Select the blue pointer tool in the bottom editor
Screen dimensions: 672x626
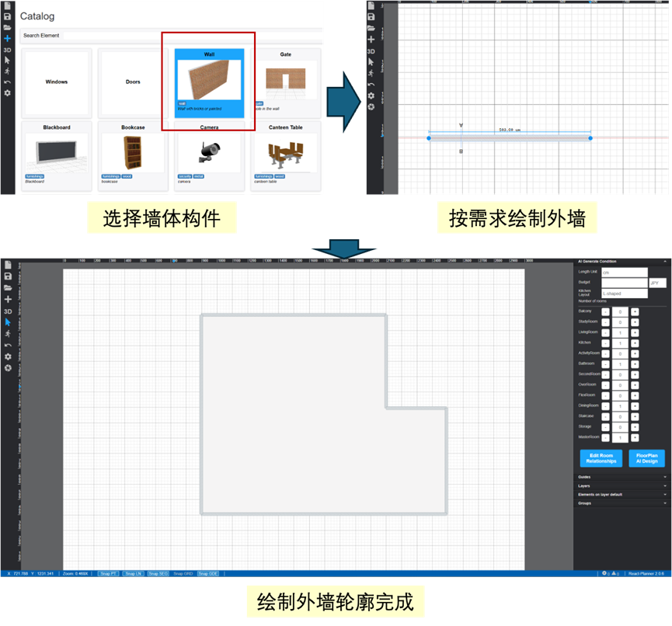(8, 322)
